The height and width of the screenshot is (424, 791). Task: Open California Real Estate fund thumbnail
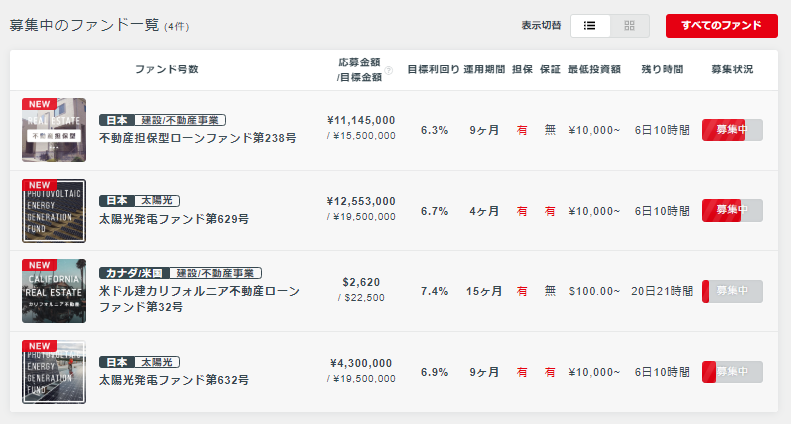[54, 291]
